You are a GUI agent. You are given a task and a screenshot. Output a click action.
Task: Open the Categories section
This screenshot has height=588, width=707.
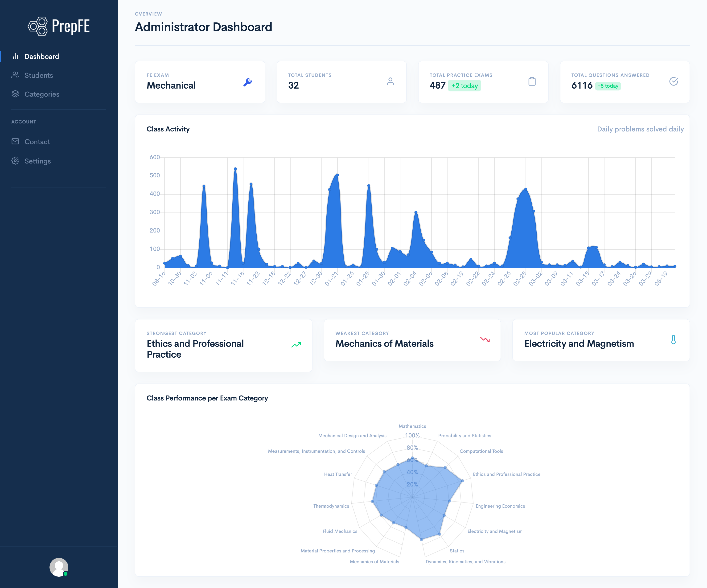pyautogui.click(x=42, y=94)
